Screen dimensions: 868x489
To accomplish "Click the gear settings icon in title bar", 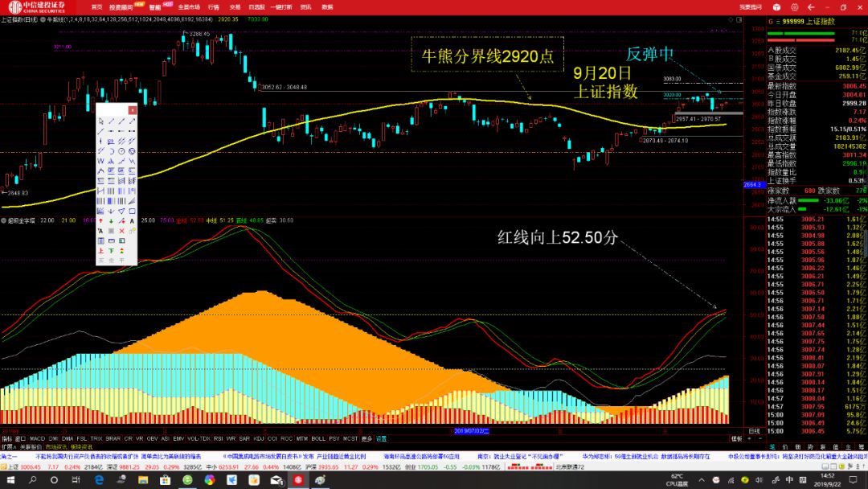I will coord(794,7).
